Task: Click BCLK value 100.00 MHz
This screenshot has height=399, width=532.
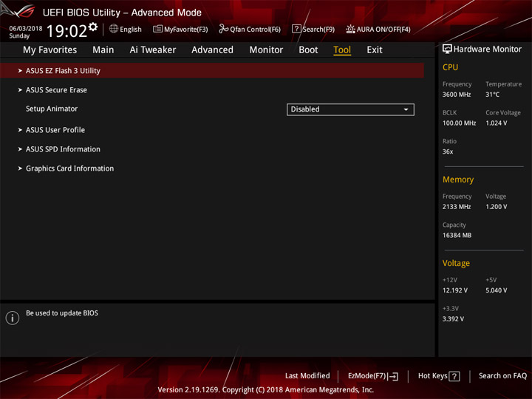Action: [x=459, y=123]
